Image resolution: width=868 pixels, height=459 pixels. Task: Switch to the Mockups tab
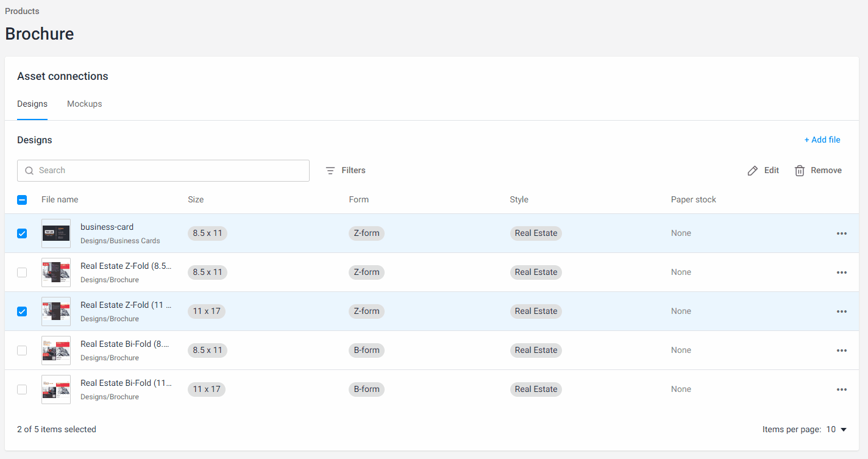coord(84,104)
